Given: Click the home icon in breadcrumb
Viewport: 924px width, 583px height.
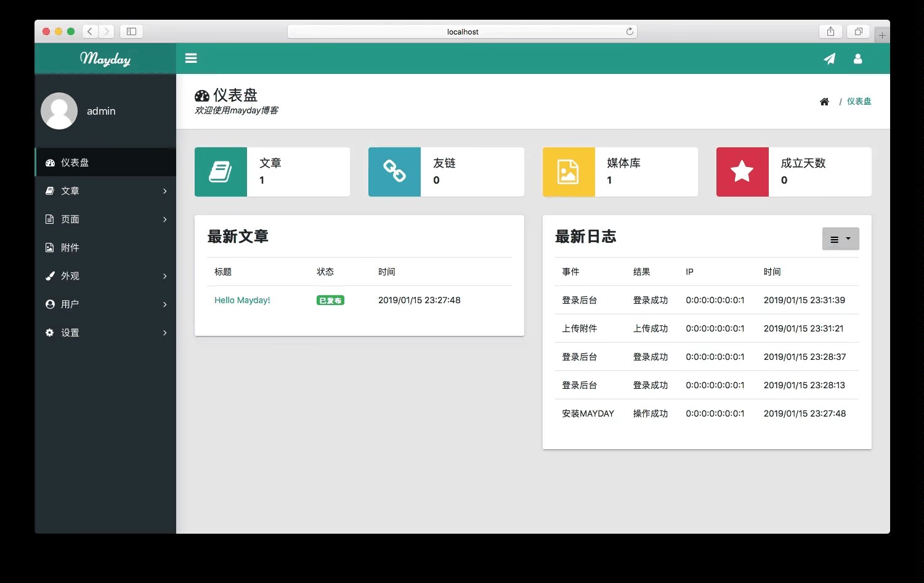Looking at the screenshot, I should (x=824, y=101).
